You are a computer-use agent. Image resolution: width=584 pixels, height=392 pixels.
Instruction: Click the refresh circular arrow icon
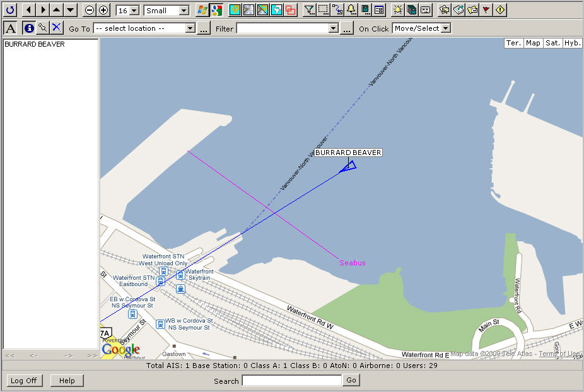tap(10, 10)
